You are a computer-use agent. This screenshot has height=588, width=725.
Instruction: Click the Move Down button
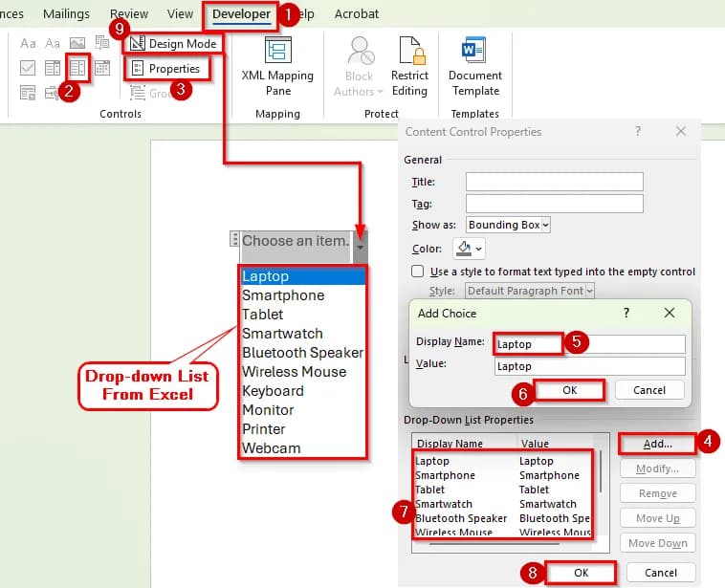point(657,544)
